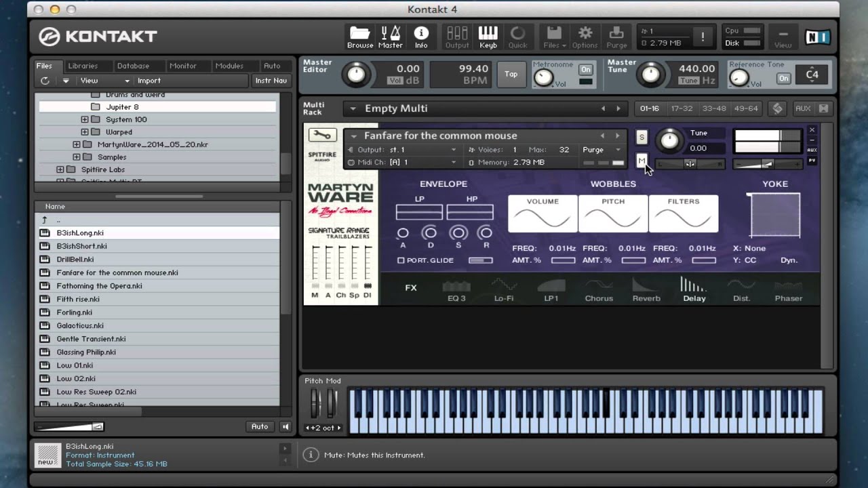Viewport: 868px width, 488px height.
Task: Select the Dist. effect
Action: (741, 291)
